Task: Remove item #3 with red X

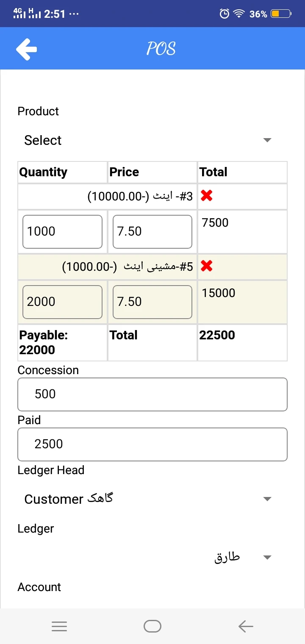Action: [207, 196]
